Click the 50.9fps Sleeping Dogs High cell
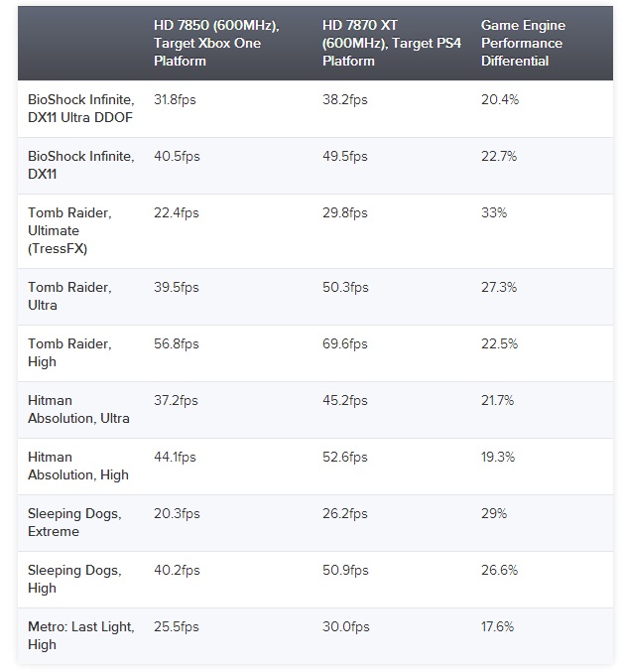Viewport: 627px width, 672px height. coord(345,571)
